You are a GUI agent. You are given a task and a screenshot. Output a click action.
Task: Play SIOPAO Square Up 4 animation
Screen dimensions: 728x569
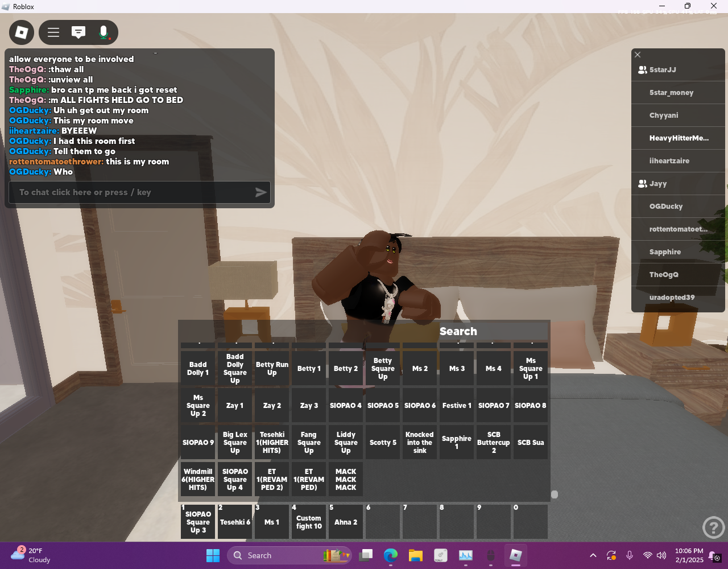point(235,480)
